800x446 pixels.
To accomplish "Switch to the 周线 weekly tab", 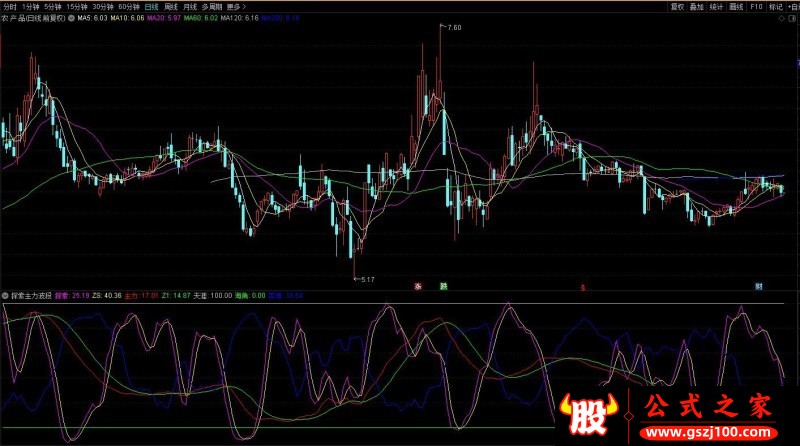I will (170, 7).
